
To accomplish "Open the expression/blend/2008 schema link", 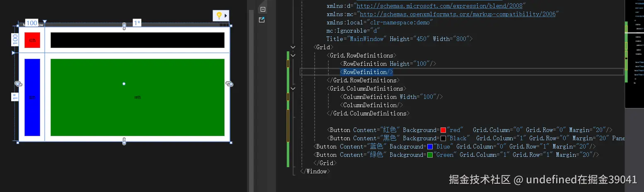I will (x=439, y=6).
